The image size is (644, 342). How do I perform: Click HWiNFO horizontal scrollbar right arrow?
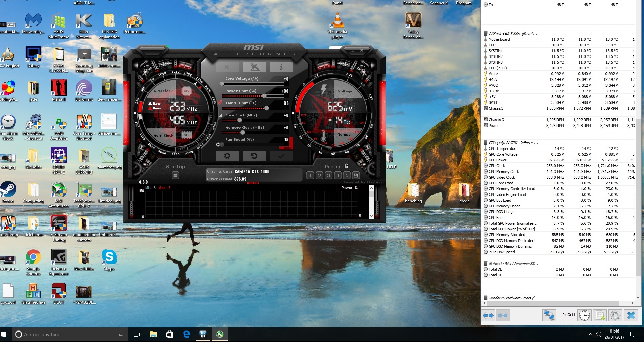(632, 303)
